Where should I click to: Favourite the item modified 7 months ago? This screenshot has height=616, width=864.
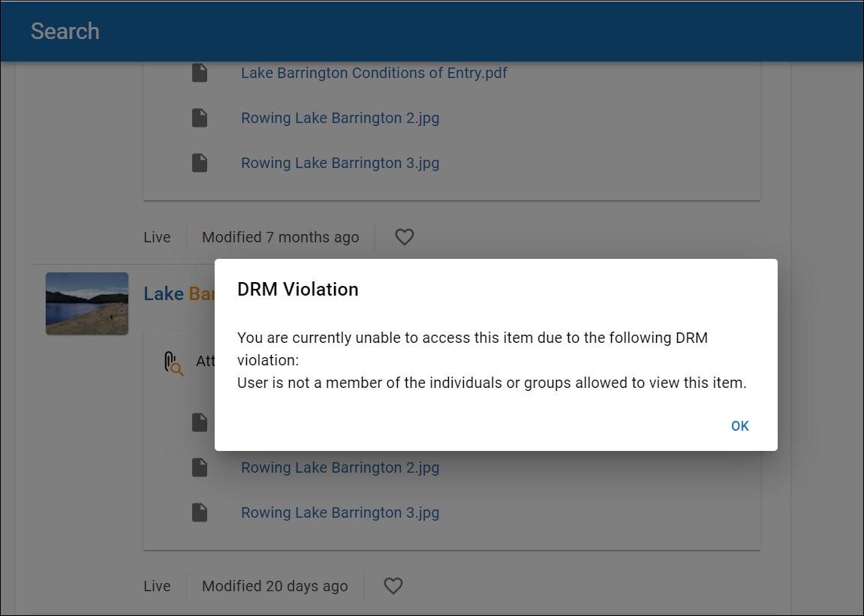405,237
